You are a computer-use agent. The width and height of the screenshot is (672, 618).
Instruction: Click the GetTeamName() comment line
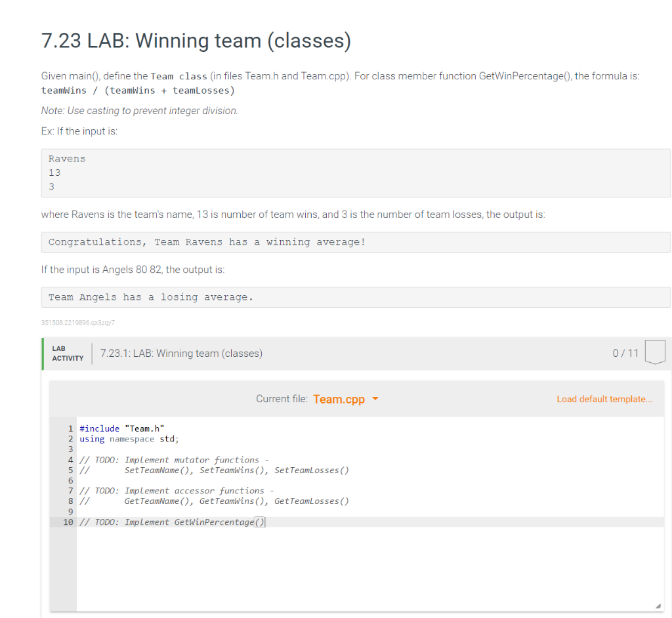(x=215, y=501)
